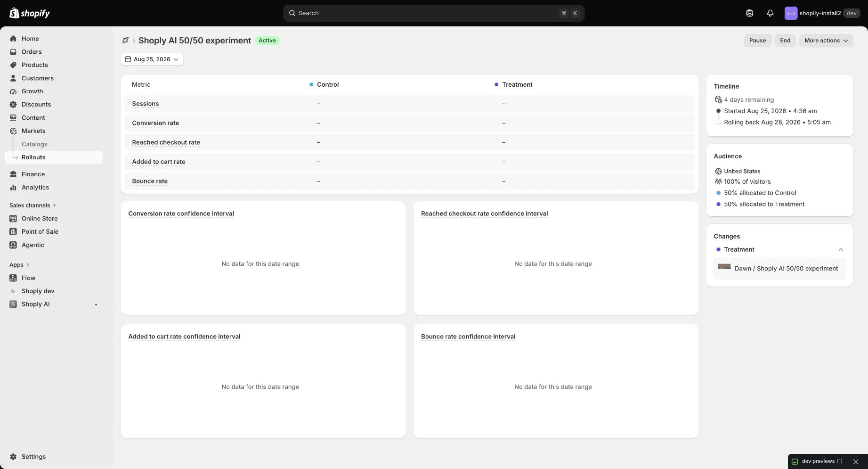Click the Flow app icon
Screen dimensions: 868x469
13,278
